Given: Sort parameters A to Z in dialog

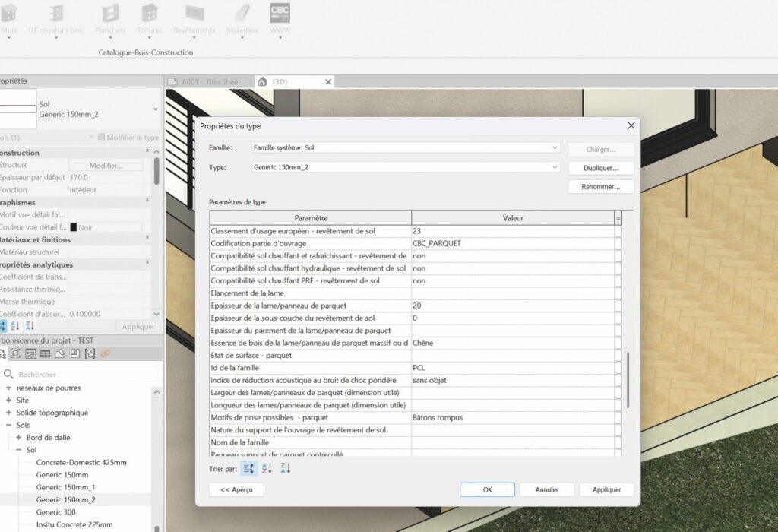Looking at the screenshot, I should coord(267,469).
